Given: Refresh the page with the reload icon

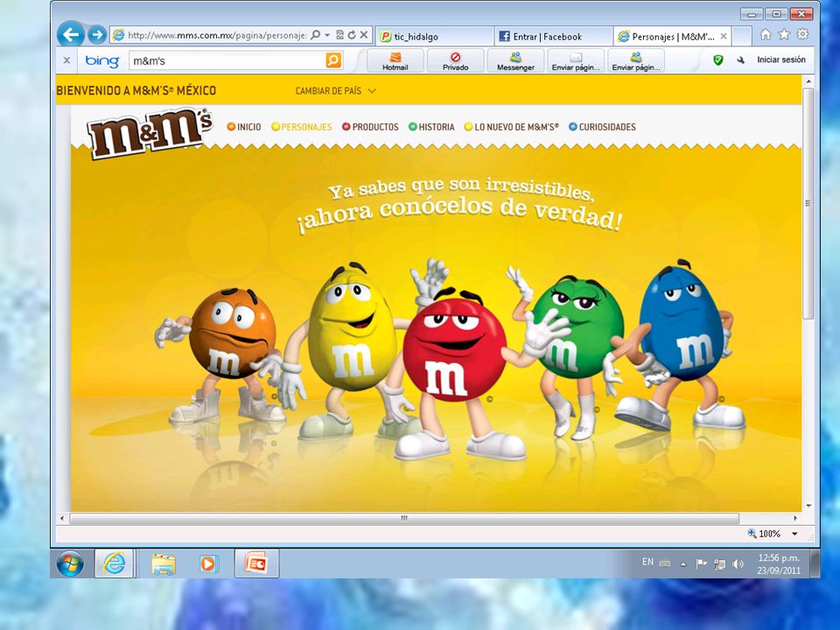Looking at the screenshot, I should (352, 35).
